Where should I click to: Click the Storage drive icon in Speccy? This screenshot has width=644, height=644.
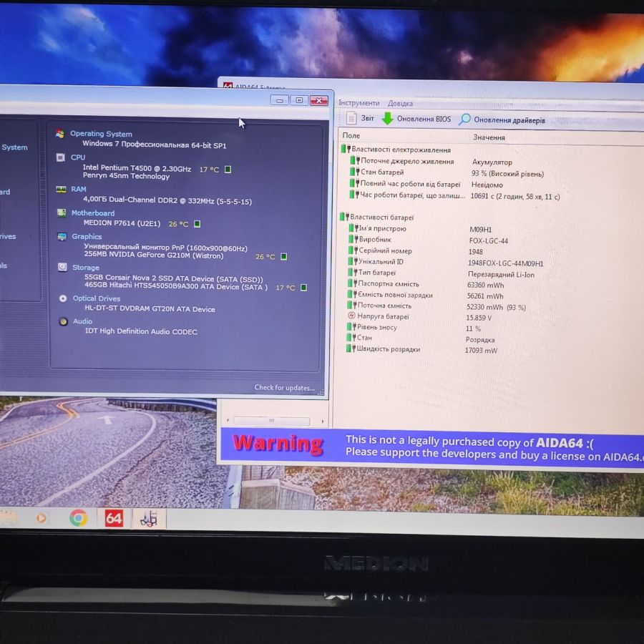pos(62,267)
